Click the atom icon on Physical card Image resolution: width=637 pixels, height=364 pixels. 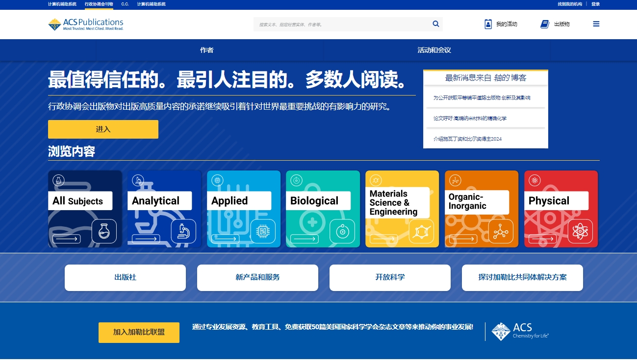[x=580, y=231]
